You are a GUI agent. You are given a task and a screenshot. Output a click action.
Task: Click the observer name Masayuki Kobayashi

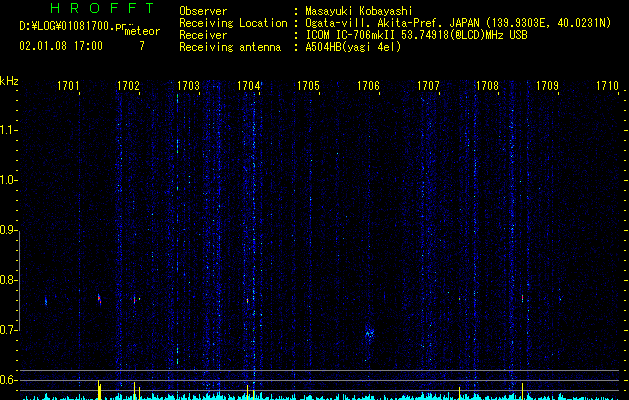tap(359, 11)
